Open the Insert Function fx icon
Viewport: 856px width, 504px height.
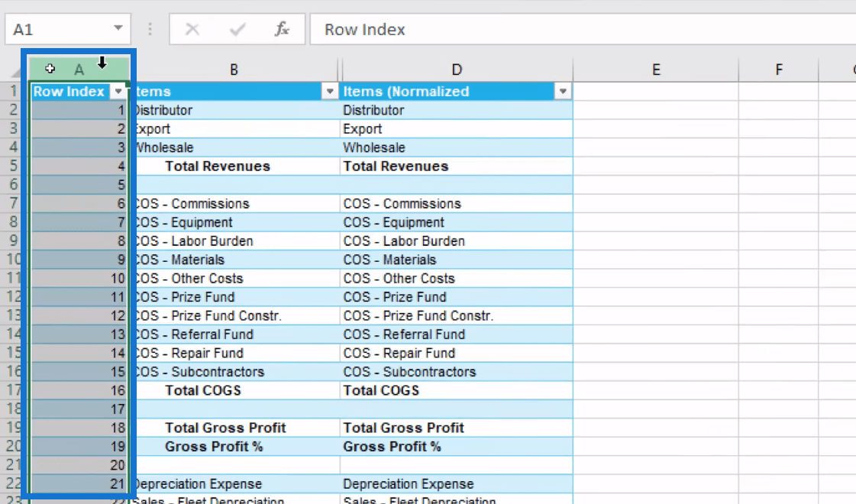(282, 29)
